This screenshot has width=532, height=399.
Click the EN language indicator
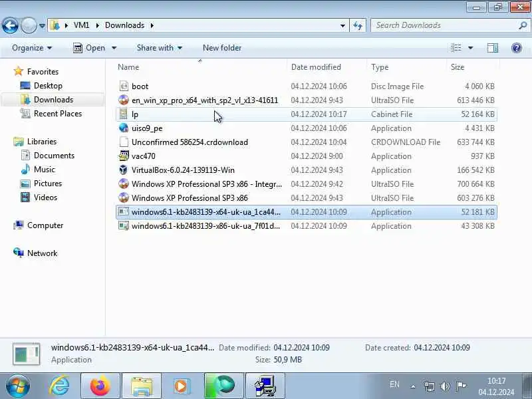click(x=394, y=384)
